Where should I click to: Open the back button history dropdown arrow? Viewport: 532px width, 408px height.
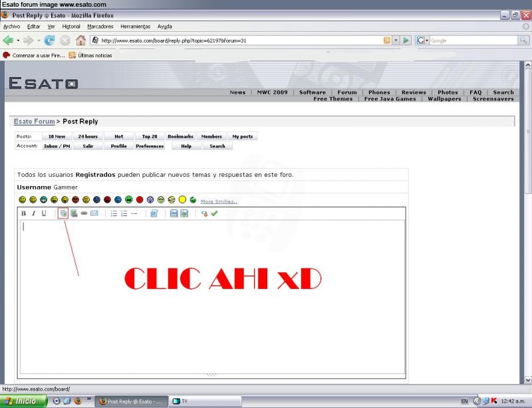tap(18, 41)
